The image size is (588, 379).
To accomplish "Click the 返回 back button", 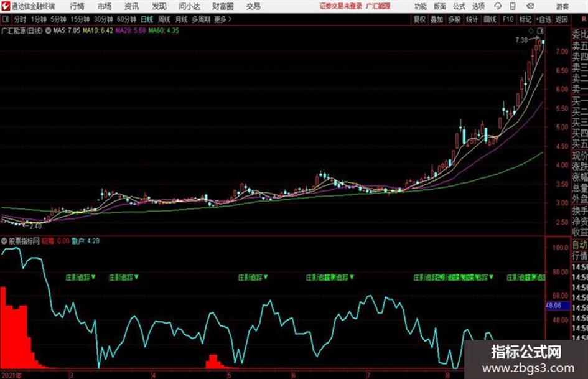I will coord(561,19).
